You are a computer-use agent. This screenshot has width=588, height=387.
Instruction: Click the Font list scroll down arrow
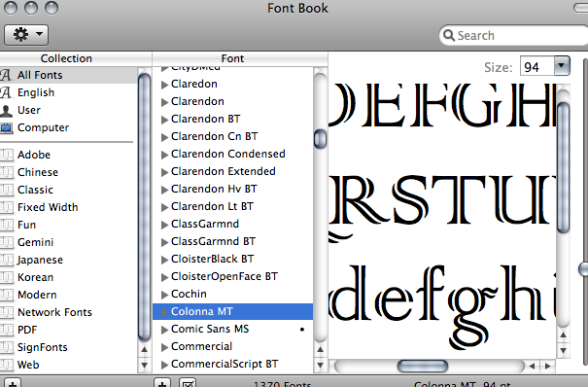click(x=321, y=365)
